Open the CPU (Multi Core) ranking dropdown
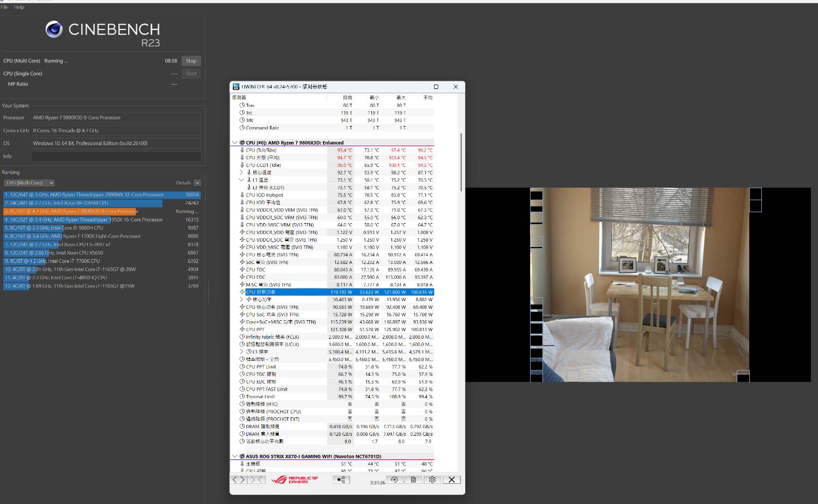818x504 pixels. [29, 183]
